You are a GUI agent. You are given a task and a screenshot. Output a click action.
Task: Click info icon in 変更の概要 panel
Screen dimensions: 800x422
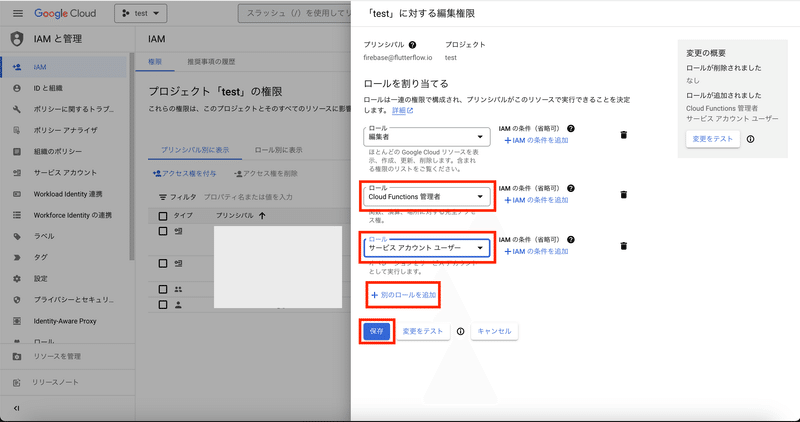pos(751,139)
